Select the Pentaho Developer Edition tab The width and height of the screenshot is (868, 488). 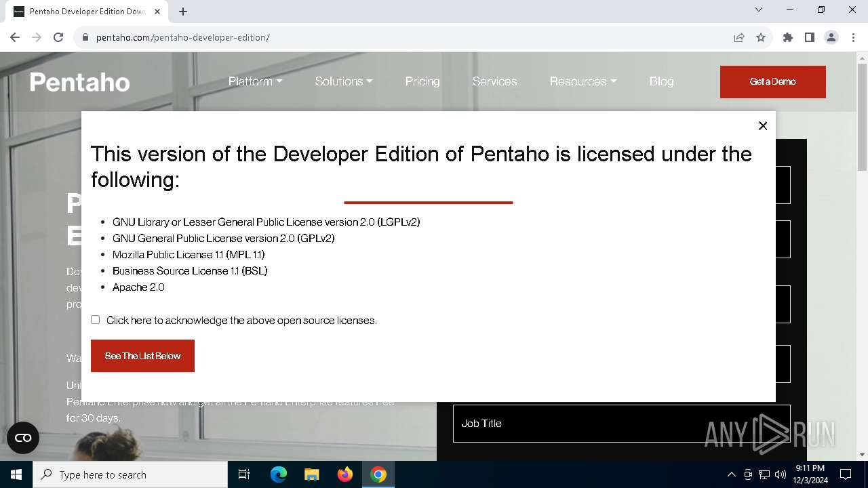coord(88,12)
